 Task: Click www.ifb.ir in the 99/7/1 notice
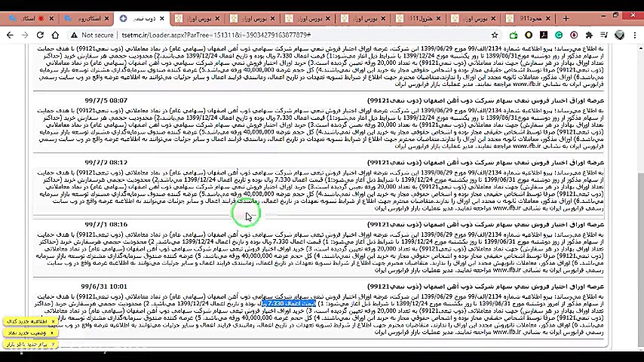coord(507,271)
